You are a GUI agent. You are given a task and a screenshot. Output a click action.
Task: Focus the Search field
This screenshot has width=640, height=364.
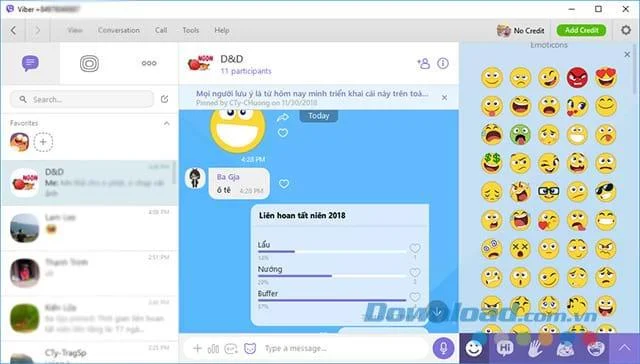(82, 99)
